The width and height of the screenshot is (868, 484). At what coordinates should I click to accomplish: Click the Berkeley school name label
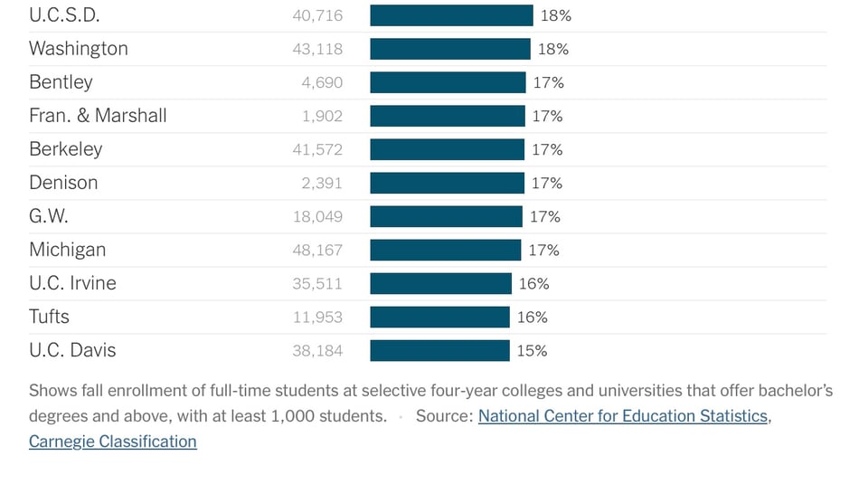66,149
